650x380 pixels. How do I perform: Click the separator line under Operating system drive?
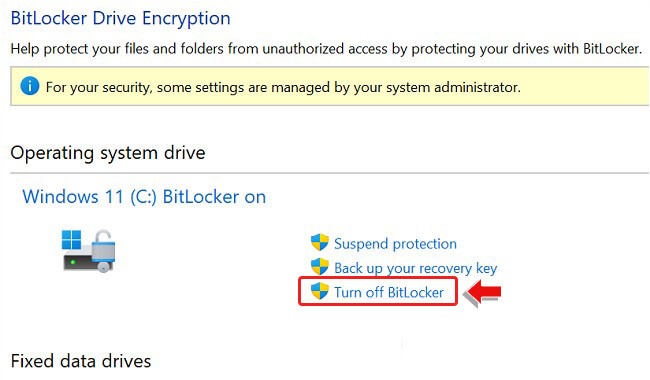coord(330,173)
